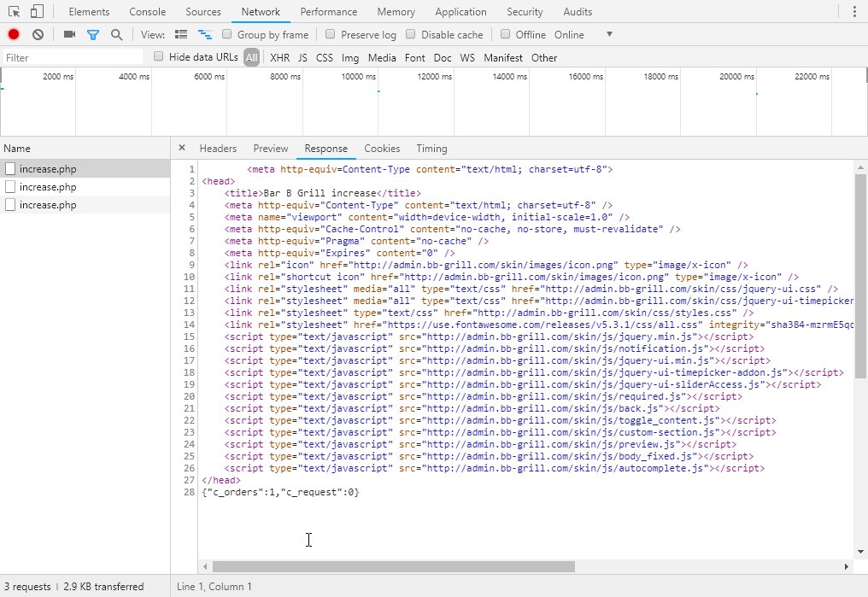Stop recording network log
The image size is (868, 597).
pos(14,34)
